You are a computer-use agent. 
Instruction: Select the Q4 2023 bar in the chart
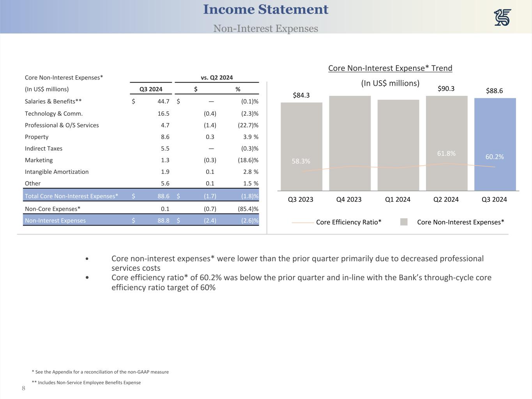click(x=350, y=143)
